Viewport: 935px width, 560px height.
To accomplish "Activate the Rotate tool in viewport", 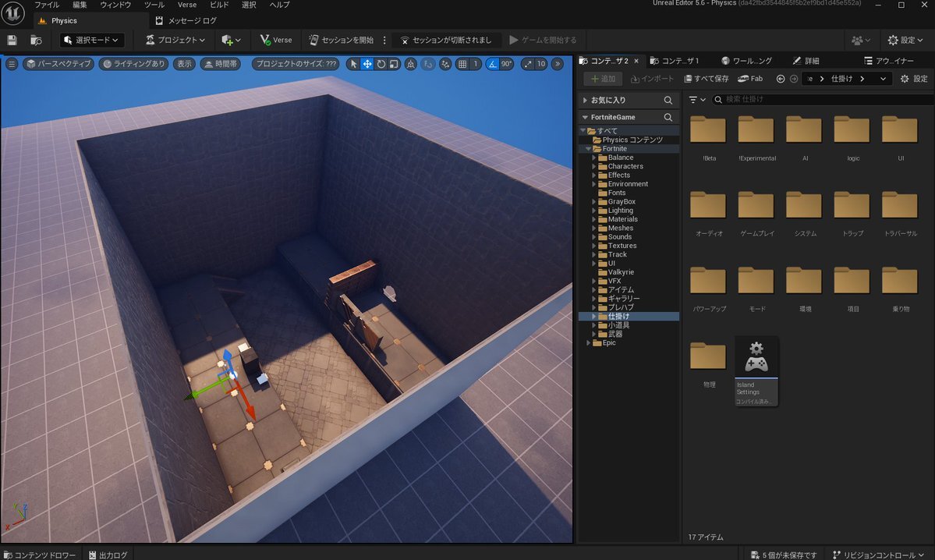I will tap(381, 64).
